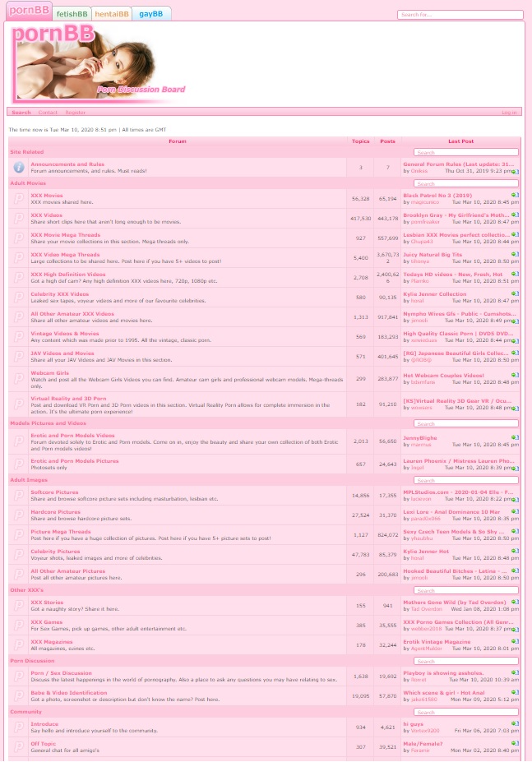Click the forum icon beside Webcam Girls
The width and height of the screenshot is (532, 762).
[x=18, y=380]
